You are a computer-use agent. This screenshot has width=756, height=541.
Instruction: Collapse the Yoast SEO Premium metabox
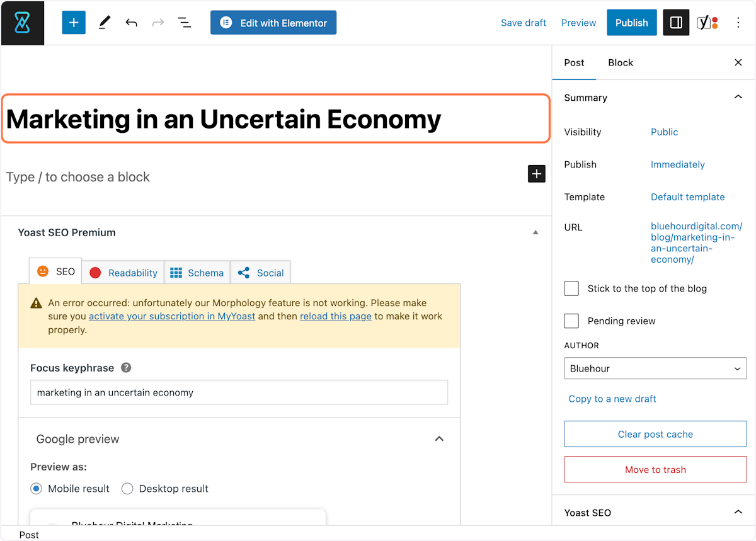tap(535, 232)
